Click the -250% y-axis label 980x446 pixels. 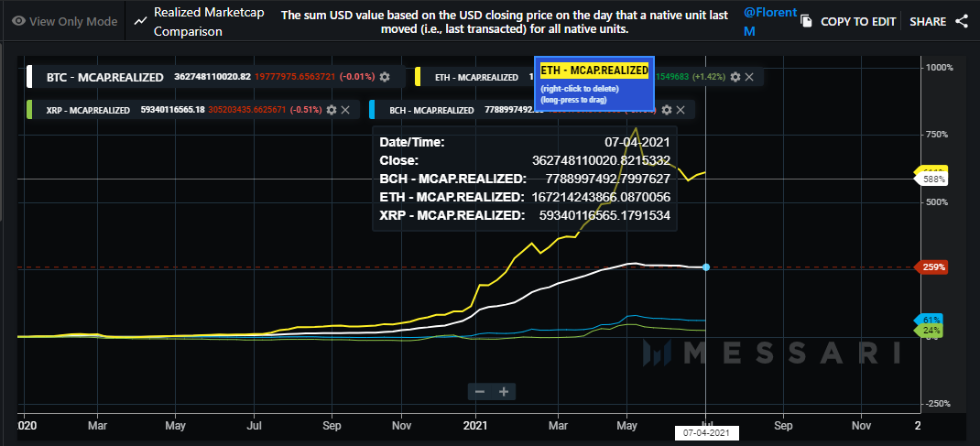940,404
